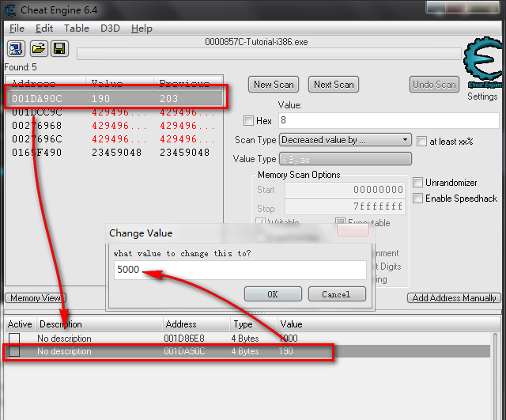Open the Help menu
This screenshot has height=420, width=506.
tap(142, 28)
